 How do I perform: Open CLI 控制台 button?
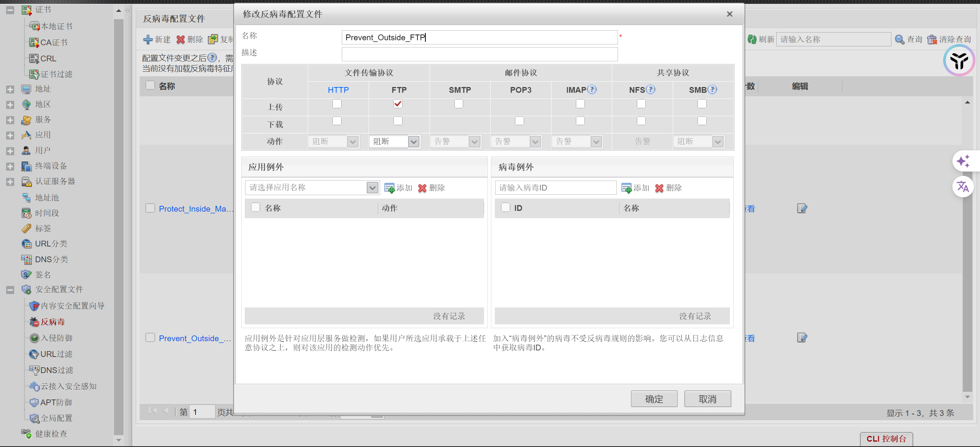point(886,439)
